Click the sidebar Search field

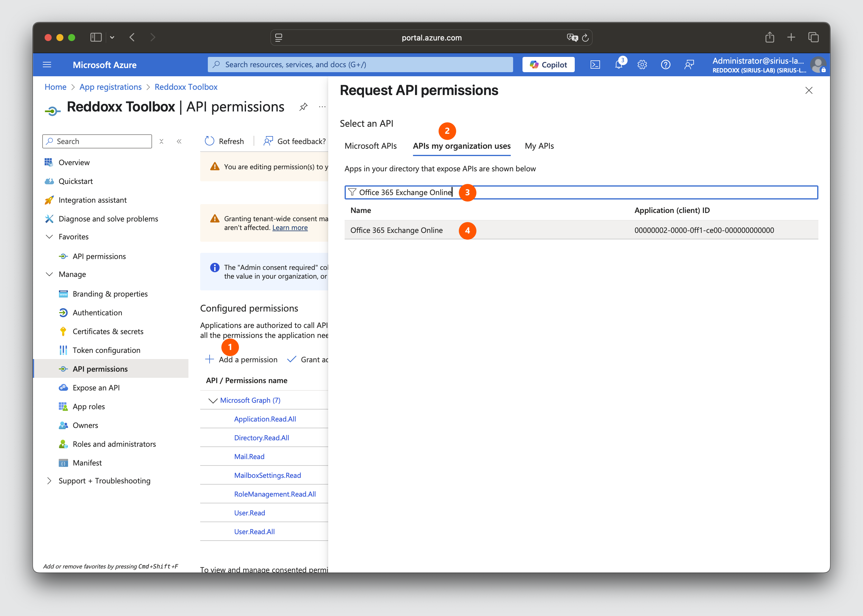click(97, 141)
